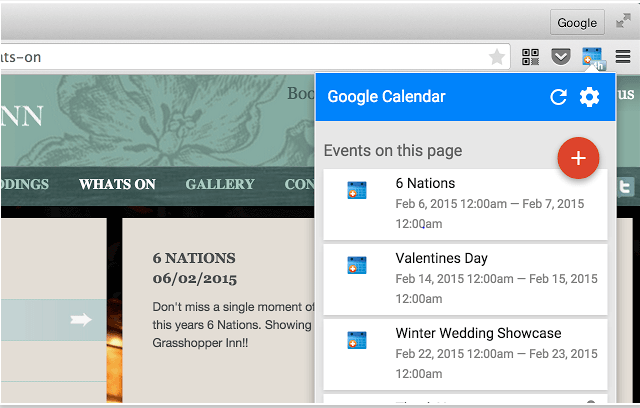Click the 06/02/2015 date on webpage
The width and height of the screenshot is (640, 408).
pyautogui.click(x=195, y=279)
